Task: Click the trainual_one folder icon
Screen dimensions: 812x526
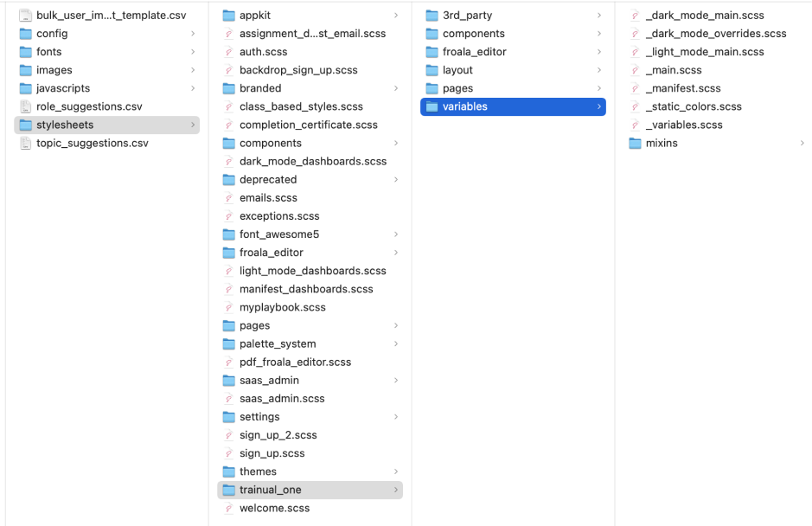Action: (x=228, y=490)
